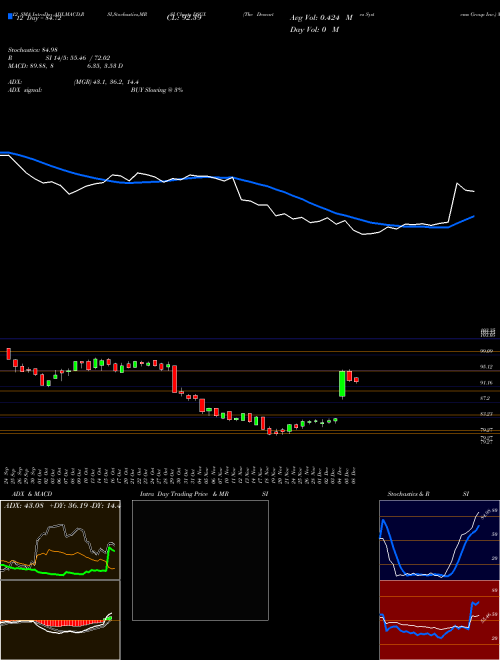
Task: Open the red RSI chart panel
Action: point(439,620)
